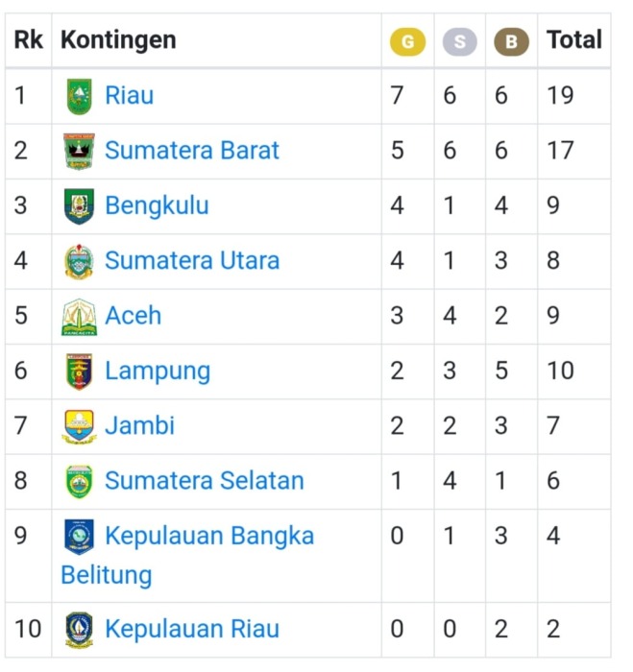Click the Aceh Pancacita emblem
The image size is (633, 672).
(x=79, y=317)
